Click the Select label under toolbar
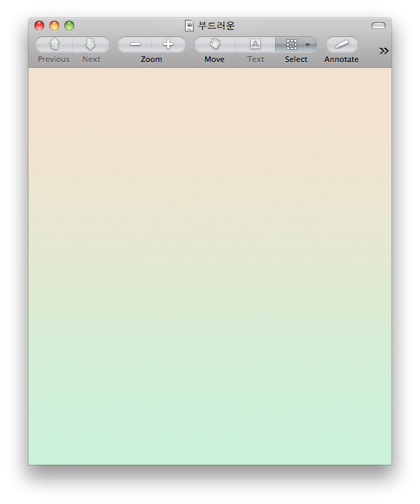 click(296, 59)
